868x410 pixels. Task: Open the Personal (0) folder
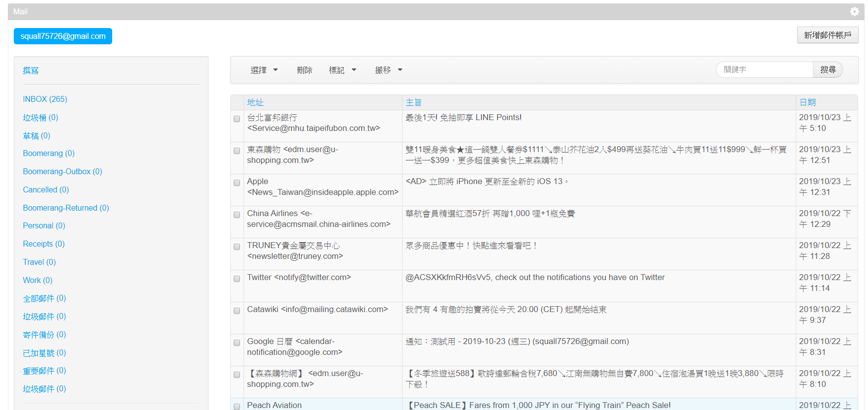44,225
